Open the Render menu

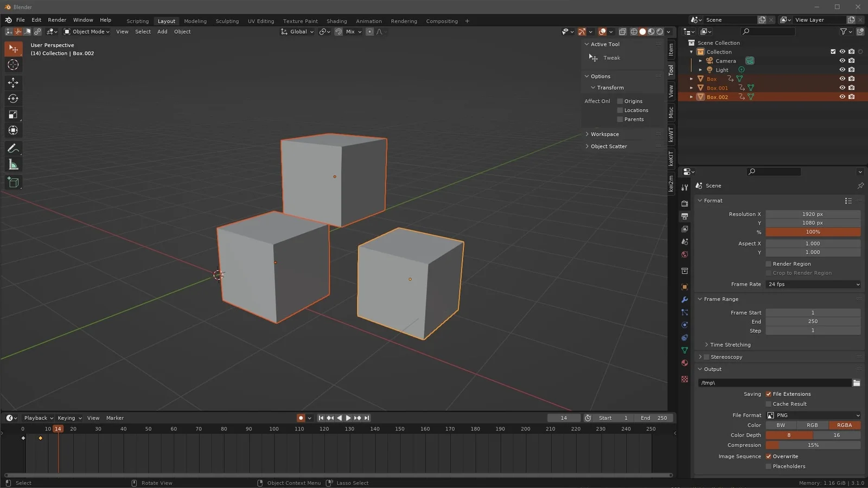coord(57,20)
